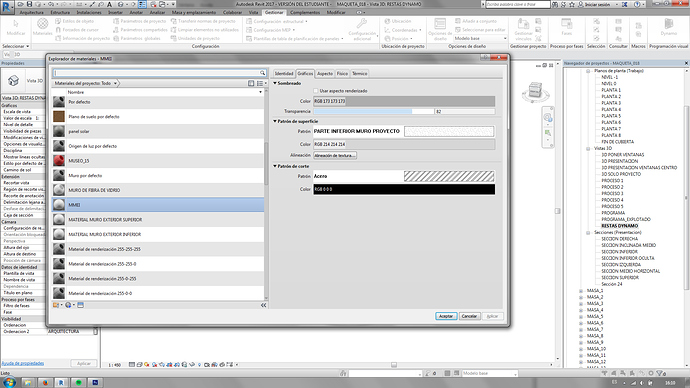The image size is (690, 388).
Task: Click the 'Alineación de textura...' button
Action: click(x=335, y=155)
